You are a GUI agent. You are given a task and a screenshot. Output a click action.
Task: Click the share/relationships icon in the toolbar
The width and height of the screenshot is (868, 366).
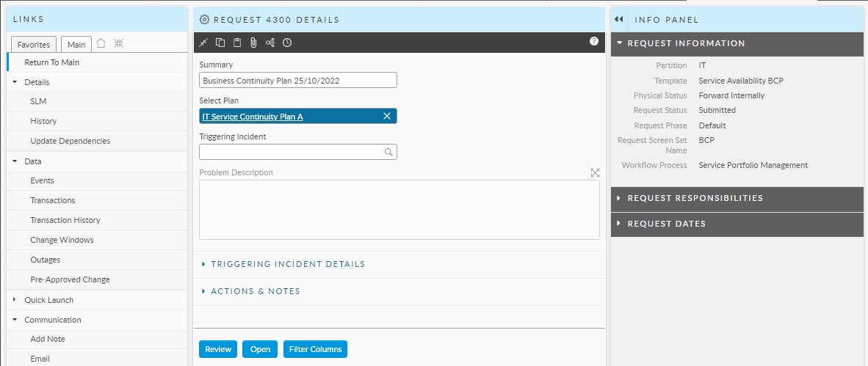(270, 43)
